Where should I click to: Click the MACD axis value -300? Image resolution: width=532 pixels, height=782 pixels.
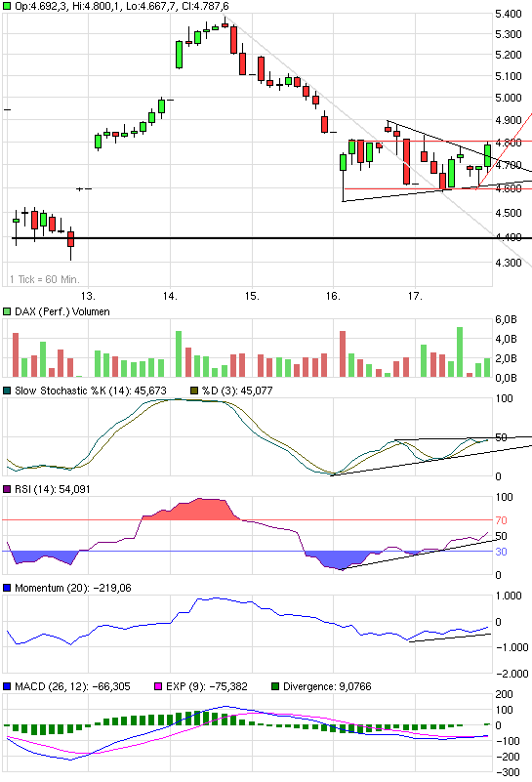(x=506, y=772)
